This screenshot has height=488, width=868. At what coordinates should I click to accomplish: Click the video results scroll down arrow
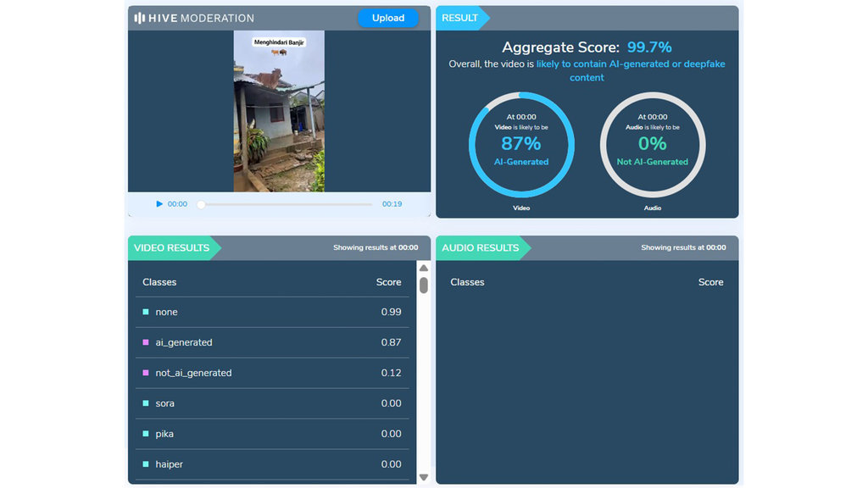click(x=424, y=477)
